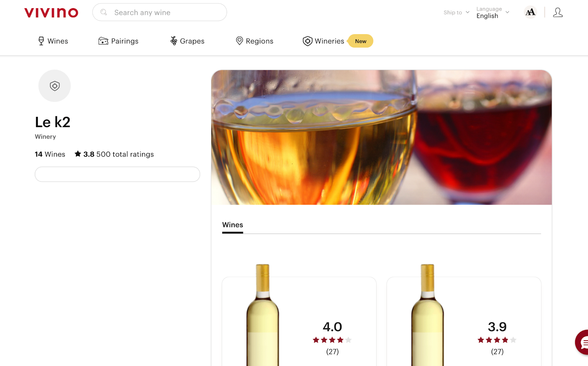Viewport: 588px width, 366px height.
Task: Click the location pin icon beside Regions
Action: 239,41
